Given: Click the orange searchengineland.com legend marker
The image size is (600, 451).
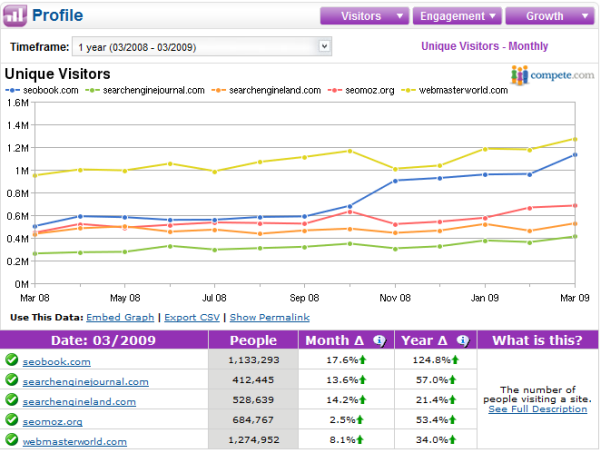Looking at the screenshot, I should (218, 90).
